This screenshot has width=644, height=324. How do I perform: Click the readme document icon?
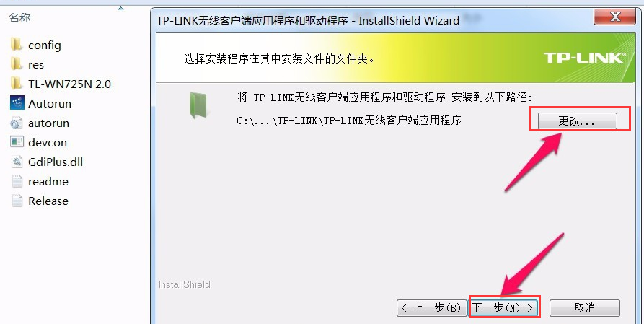coord(17,181)
